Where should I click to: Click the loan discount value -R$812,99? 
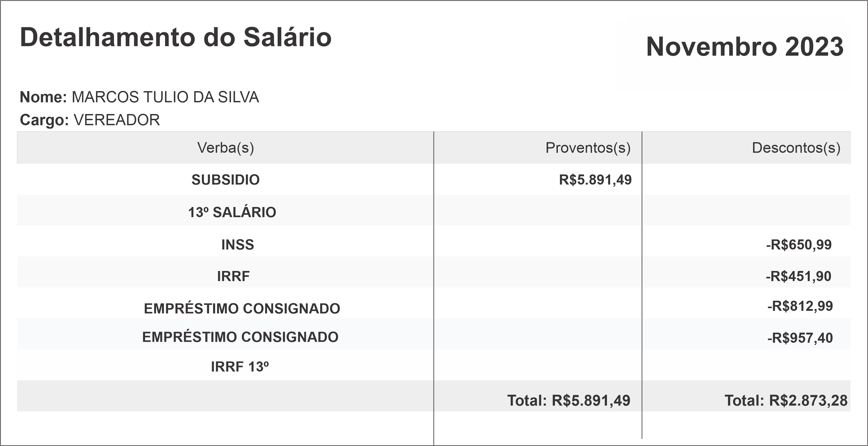point(800,306)
